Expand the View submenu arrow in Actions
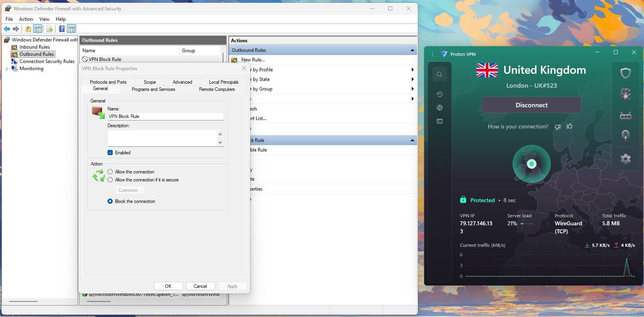 pyautogui.click(x=413, y=99)
